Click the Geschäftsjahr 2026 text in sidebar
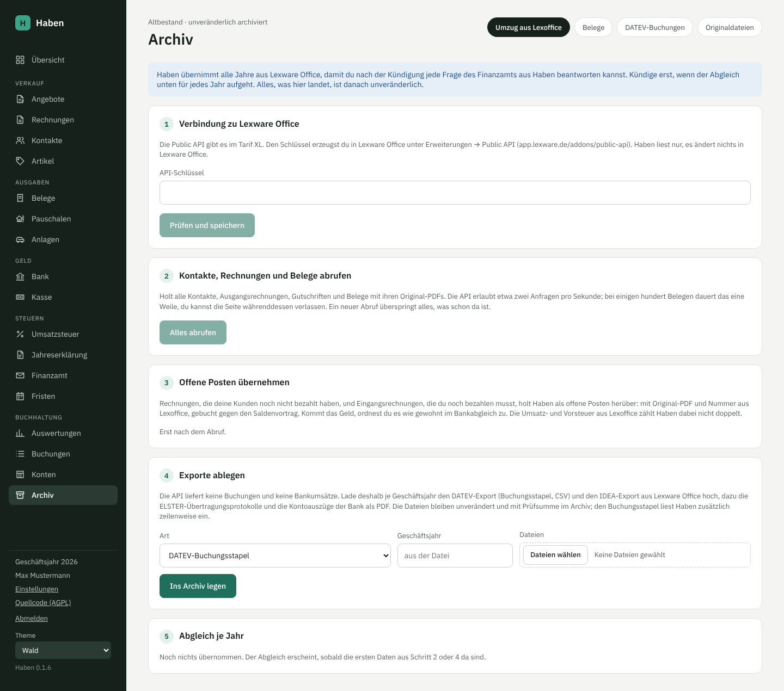Screen dimensions: 784x691 click(x=46, y=562)
